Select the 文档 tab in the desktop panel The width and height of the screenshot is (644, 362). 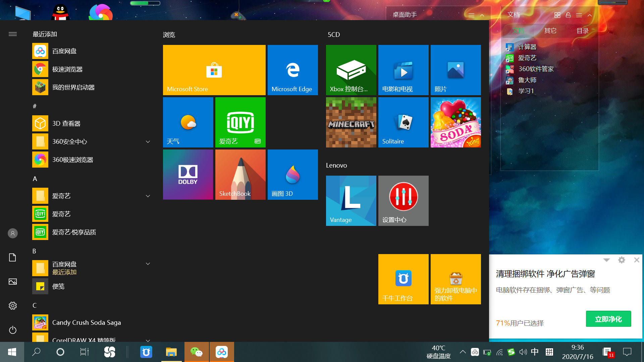pos(518,31)
